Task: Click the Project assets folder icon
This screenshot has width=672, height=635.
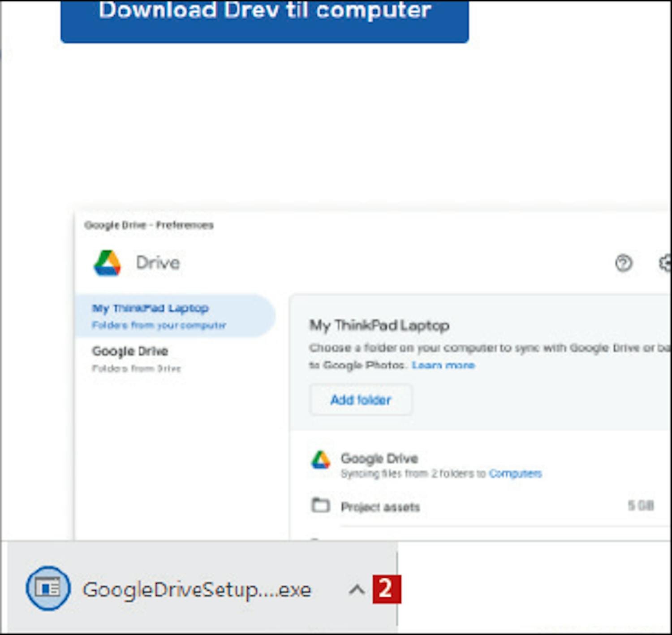Action: point(320,506)
